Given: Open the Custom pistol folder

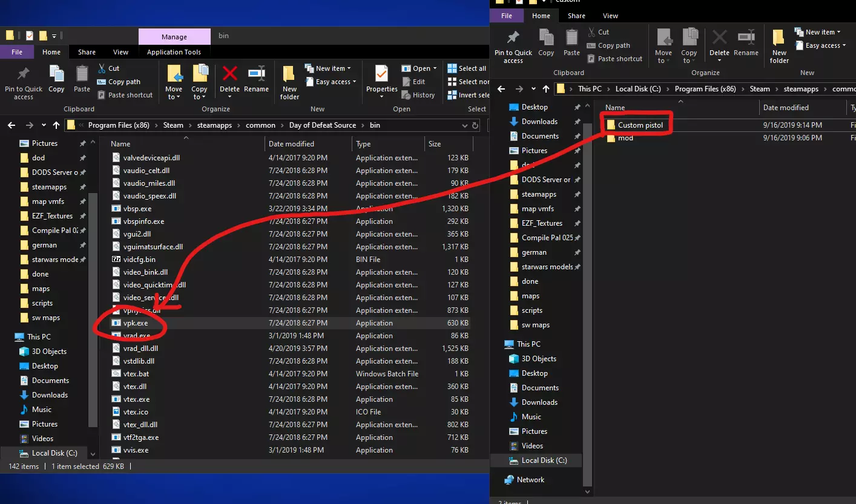Looking at the screenshot, I should tap(640, 125).
